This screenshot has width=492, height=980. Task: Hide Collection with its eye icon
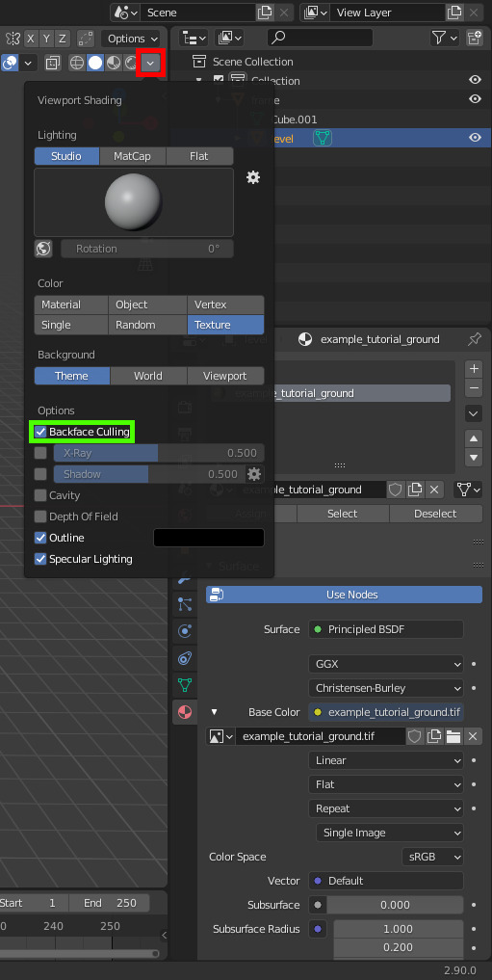[475, 80]
